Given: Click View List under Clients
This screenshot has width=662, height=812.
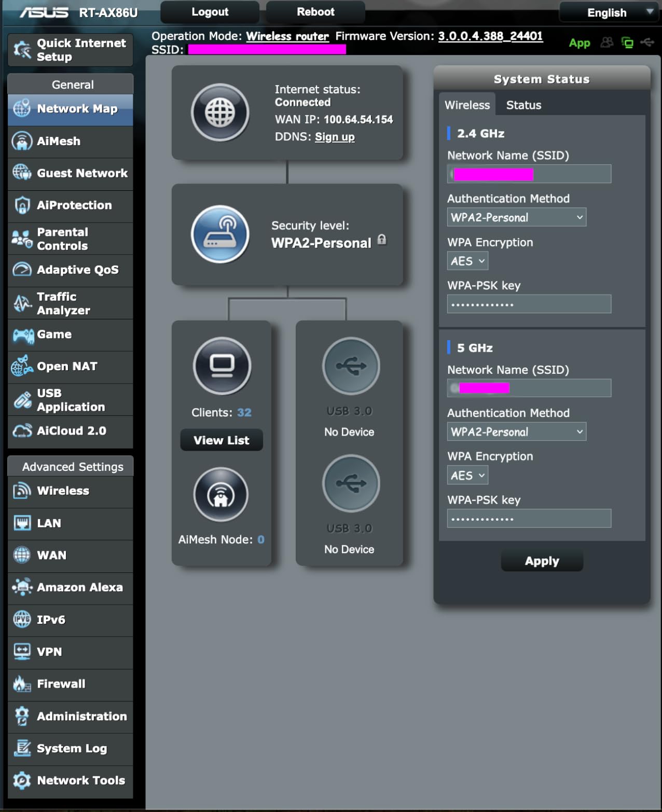Looking at the screenshot, I should (x=222, y=440).
